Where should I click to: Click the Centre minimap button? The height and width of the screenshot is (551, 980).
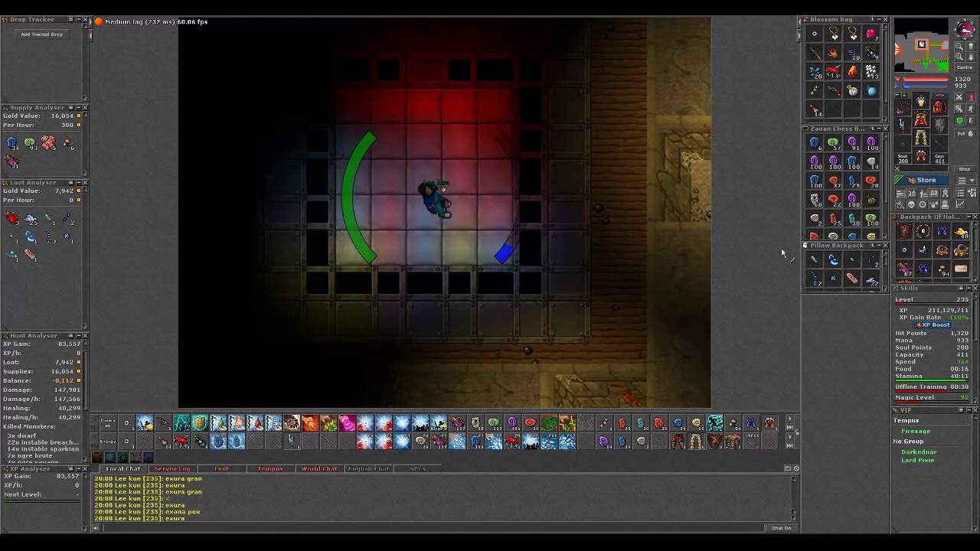pos(965,67)
